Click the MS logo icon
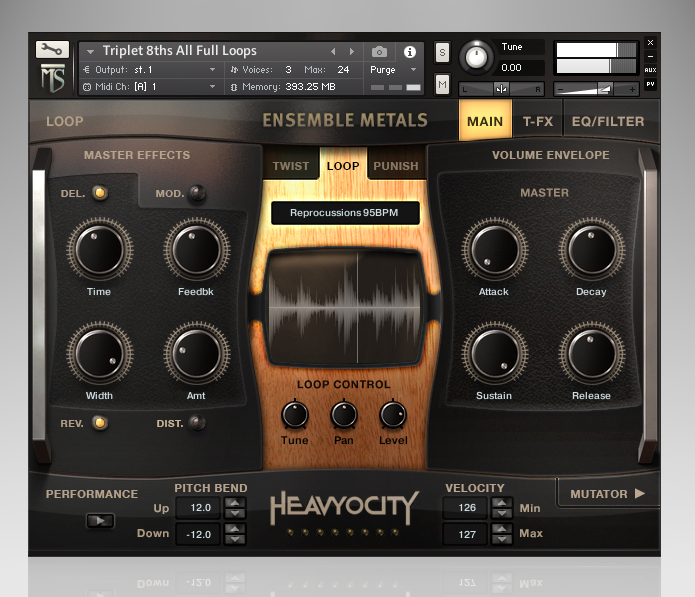 pos(53,78)
